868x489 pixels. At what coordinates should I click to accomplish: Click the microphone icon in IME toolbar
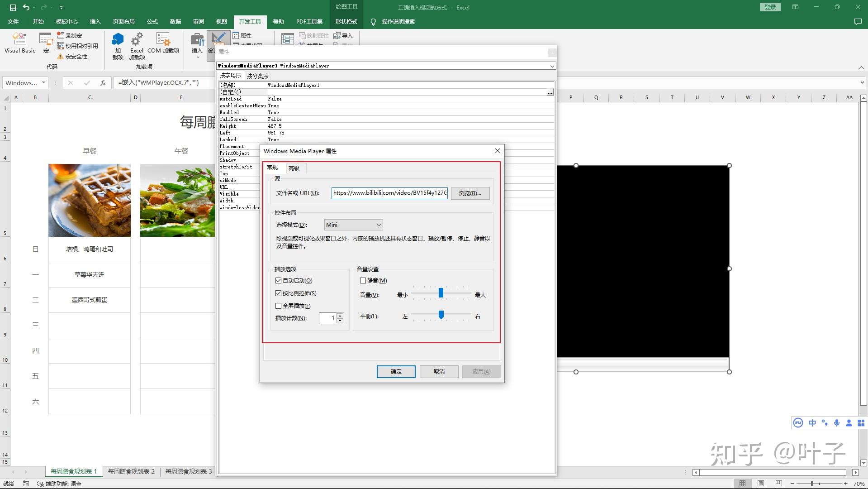click(837, 422)
